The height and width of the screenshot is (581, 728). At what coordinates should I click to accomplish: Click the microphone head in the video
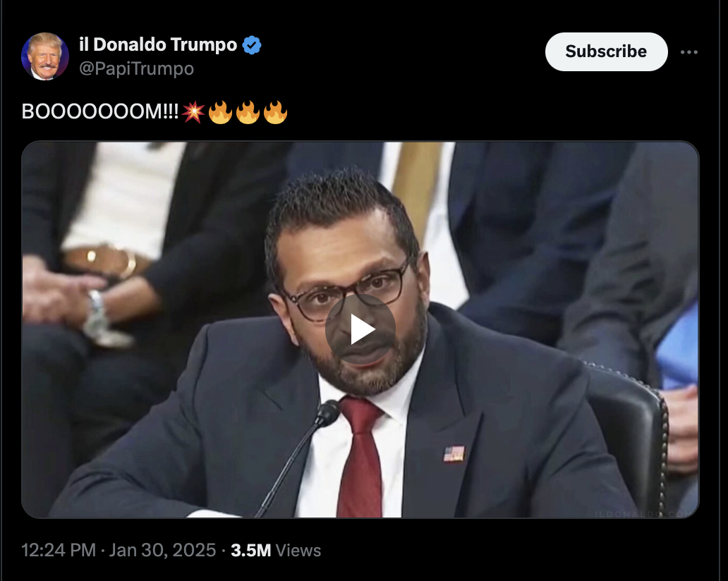click(x=328, y=413)
